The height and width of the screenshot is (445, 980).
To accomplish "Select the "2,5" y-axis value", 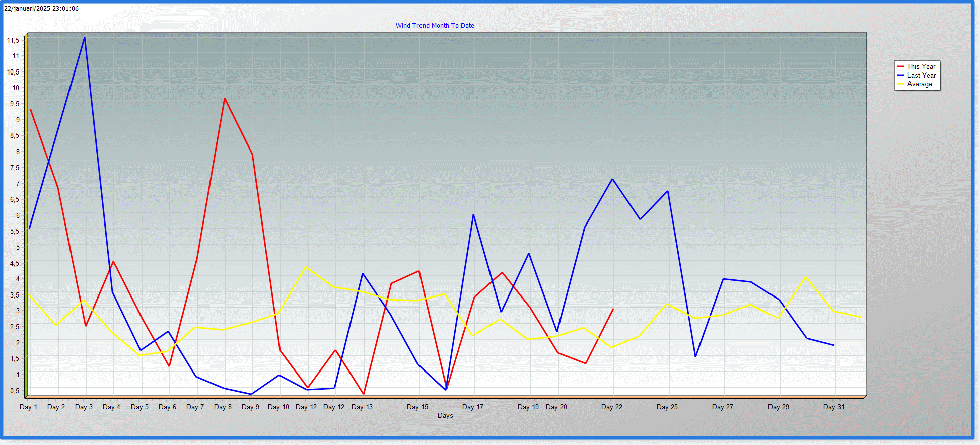I will [15, 327].
